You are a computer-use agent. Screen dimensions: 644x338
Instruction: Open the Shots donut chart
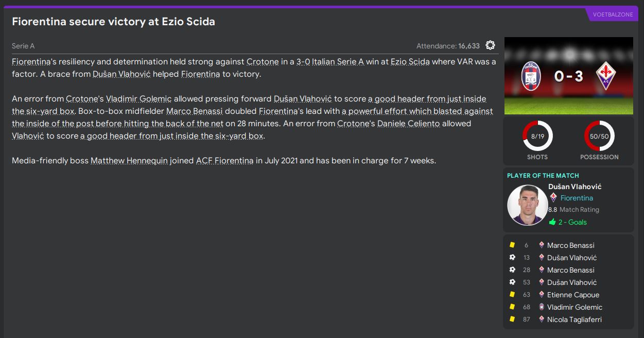(537, 137)
